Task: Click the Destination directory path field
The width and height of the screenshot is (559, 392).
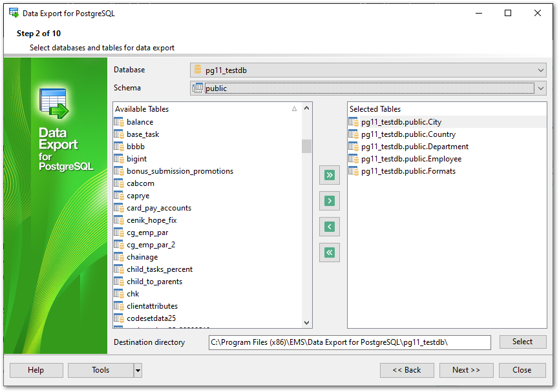Action: (x=350, y=342)
